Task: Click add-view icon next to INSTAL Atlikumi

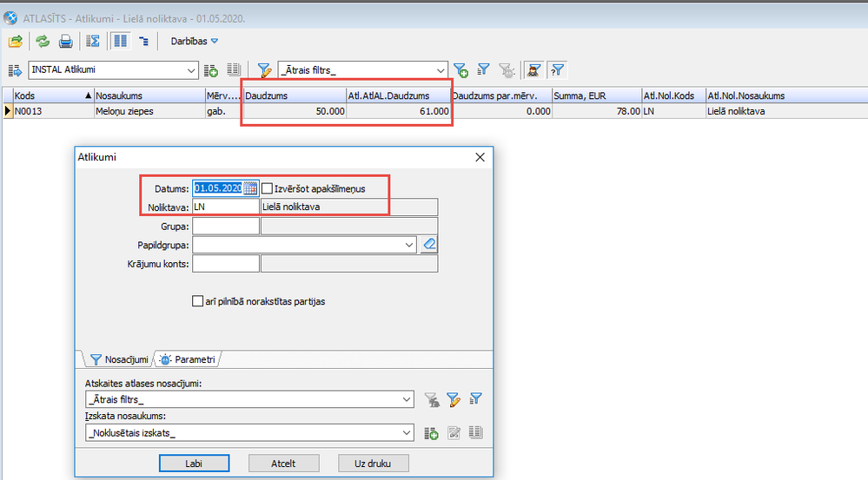Action: point(211,70)
